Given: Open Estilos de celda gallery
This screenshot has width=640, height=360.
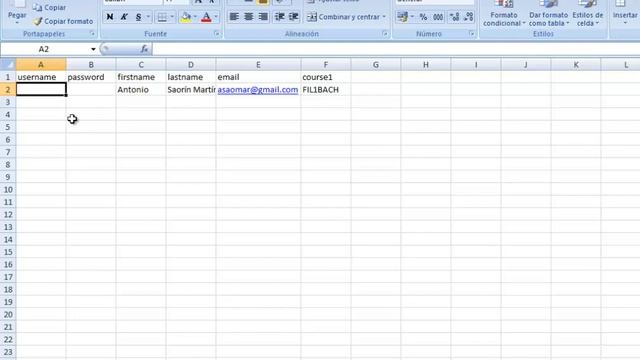Looking at the screenshot, I should [587, 14].
